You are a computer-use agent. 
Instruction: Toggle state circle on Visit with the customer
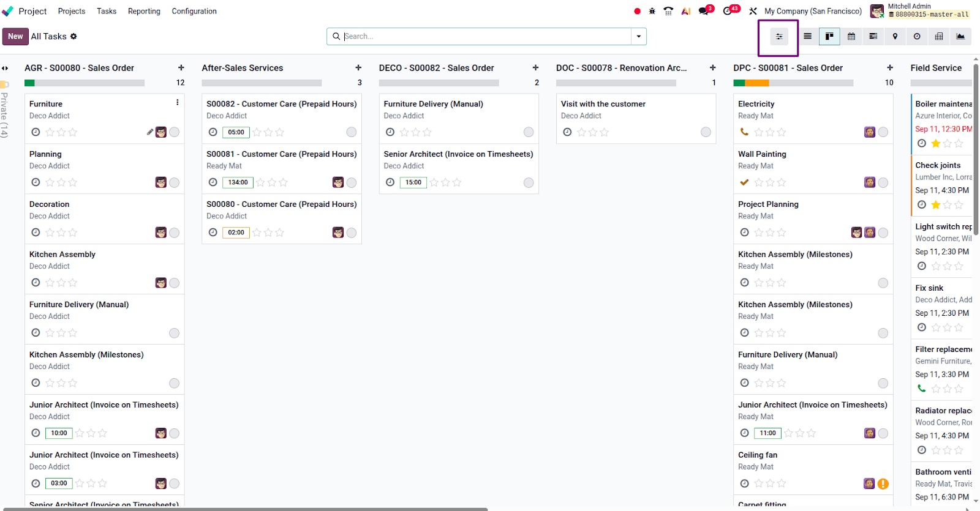(706, 132)
